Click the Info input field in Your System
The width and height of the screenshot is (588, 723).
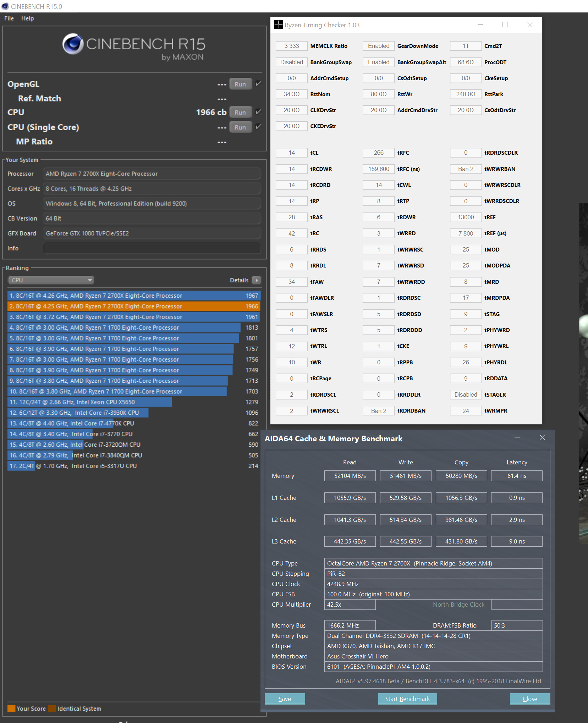point(152,248)
